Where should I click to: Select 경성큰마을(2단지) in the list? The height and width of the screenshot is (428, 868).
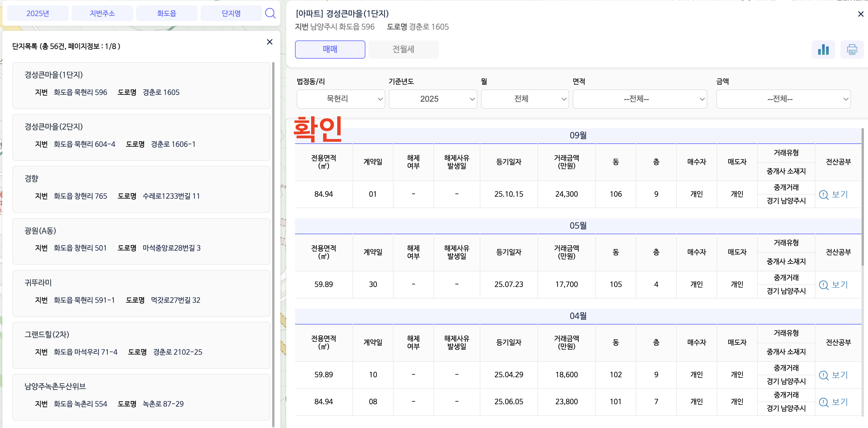141,137
